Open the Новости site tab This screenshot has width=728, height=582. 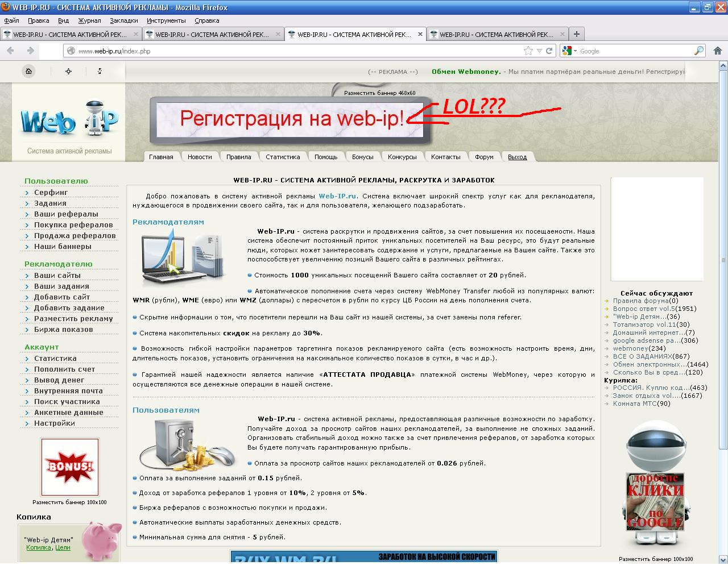(x=200, y=157)
